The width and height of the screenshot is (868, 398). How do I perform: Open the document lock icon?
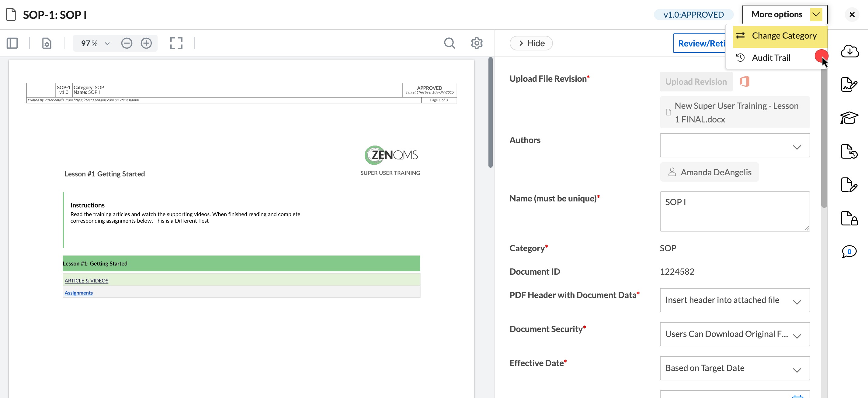pyautogui.click(x=849, y=218)
